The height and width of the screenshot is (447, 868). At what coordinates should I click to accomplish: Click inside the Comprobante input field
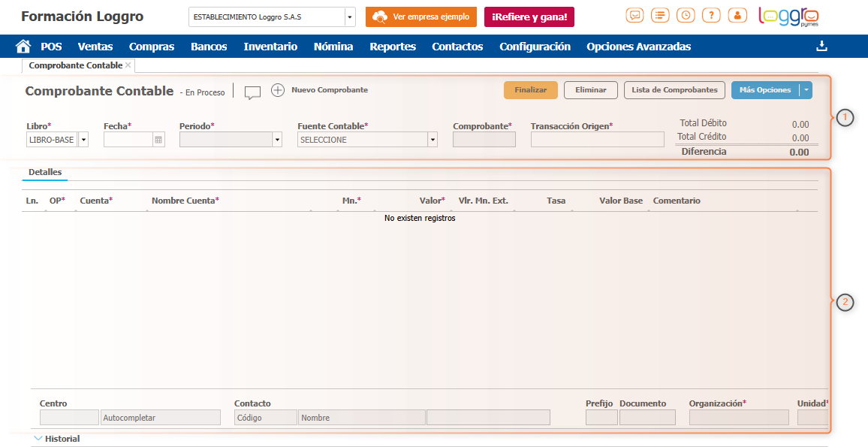[x=484, y=139]
